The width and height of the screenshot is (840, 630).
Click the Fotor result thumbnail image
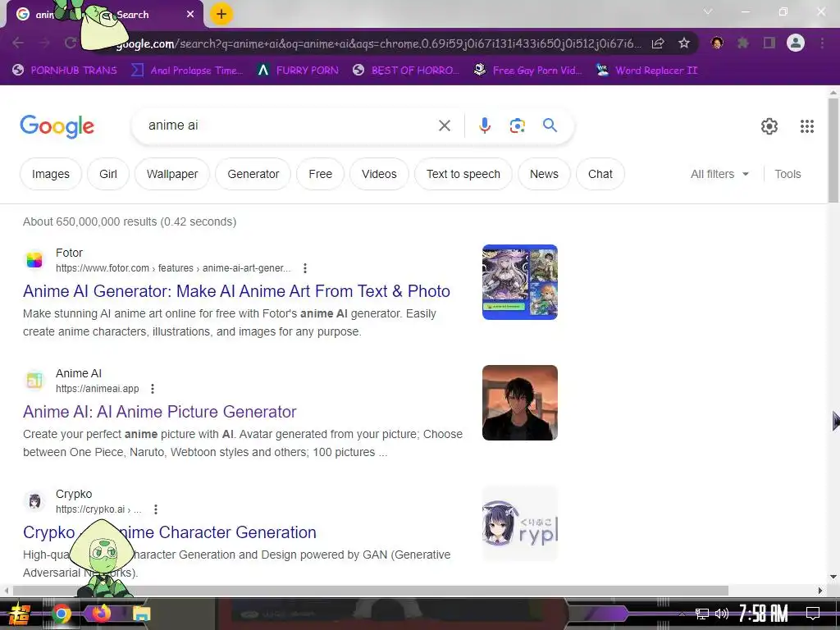tap(519, 282)
